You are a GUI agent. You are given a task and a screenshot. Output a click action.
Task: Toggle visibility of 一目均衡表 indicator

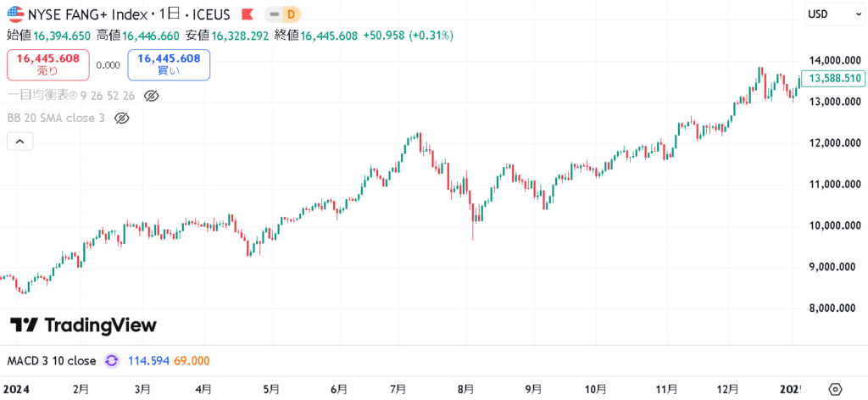tap(152, 96)
